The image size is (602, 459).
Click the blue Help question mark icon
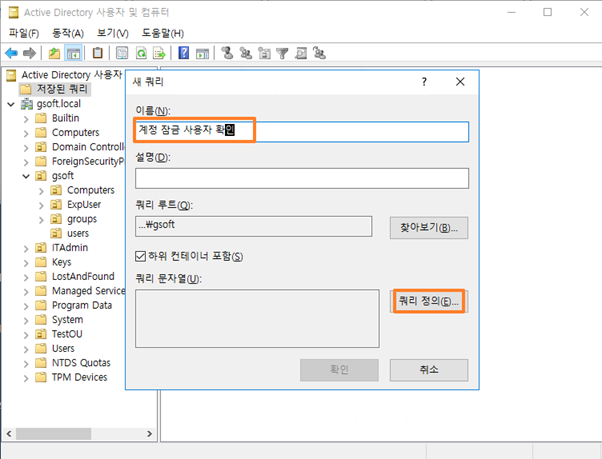(184, 53)
